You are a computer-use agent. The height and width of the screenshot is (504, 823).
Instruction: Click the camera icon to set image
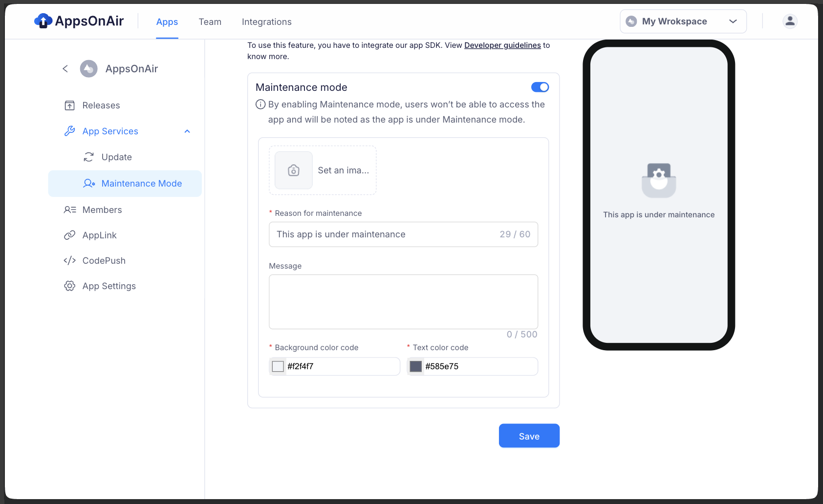coord(293,170)
